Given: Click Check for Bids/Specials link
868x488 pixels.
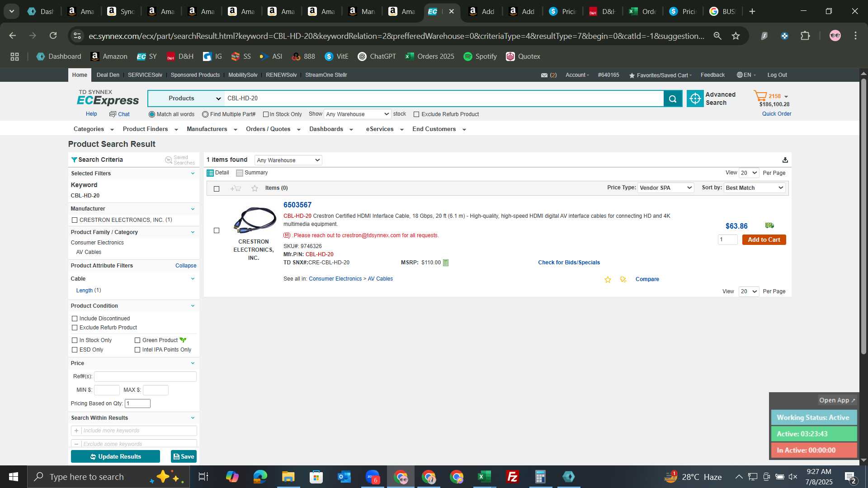Looking at the screenshot, I should point(569,263).
